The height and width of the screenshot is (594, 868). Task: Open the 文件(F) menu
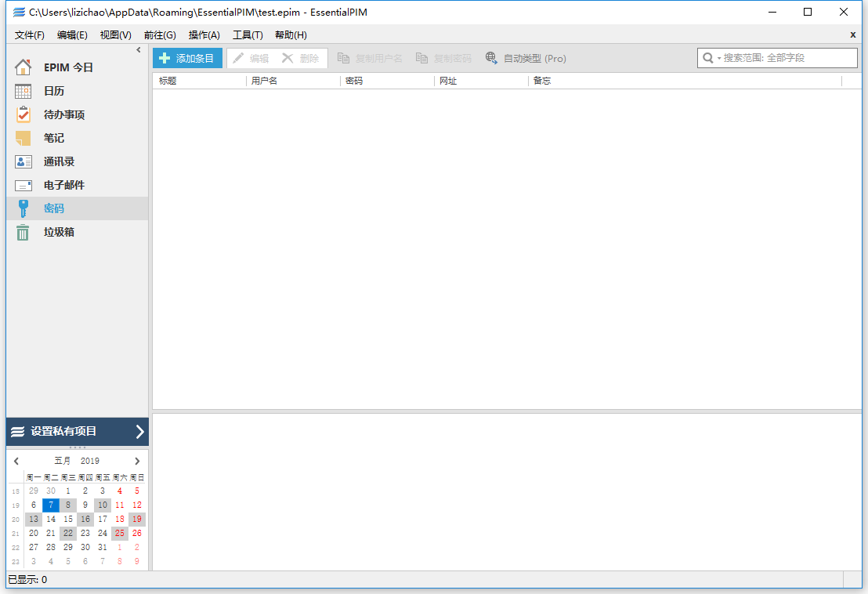click(30, 35)
